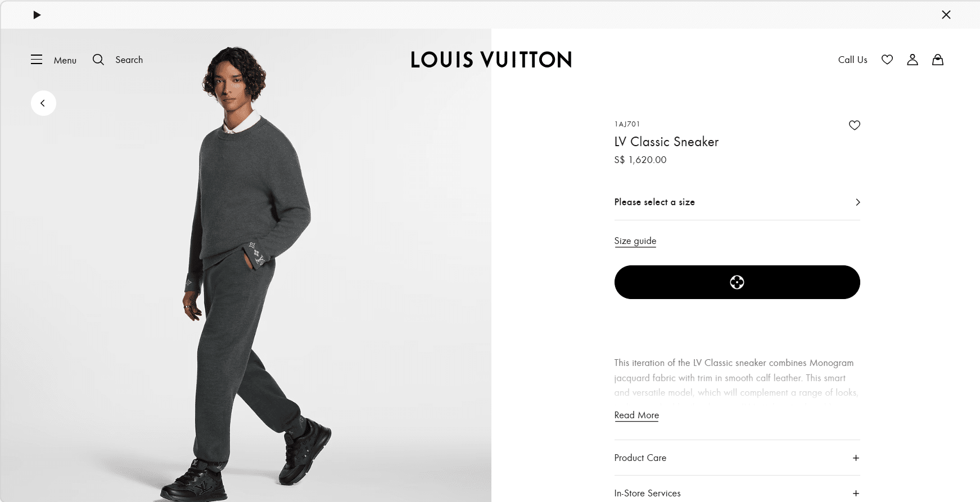The height and width of the screenshot is (502, 980).
Task: Click Read More on product description
Action: coord(636,415)
